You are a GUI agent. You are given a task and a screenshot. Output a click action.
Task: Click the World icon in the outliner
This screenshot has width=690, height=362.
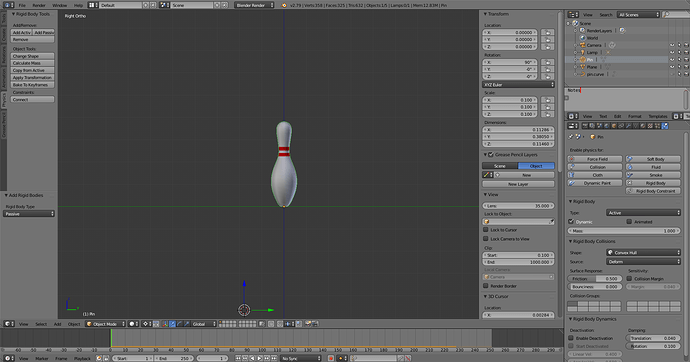point(583,38)
